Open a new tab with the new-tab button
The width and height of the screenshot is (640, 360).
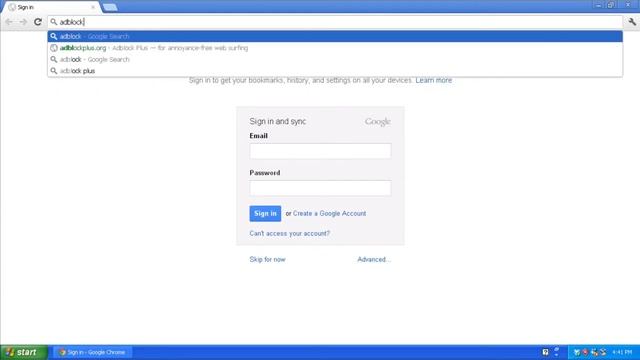click(110, 7)
